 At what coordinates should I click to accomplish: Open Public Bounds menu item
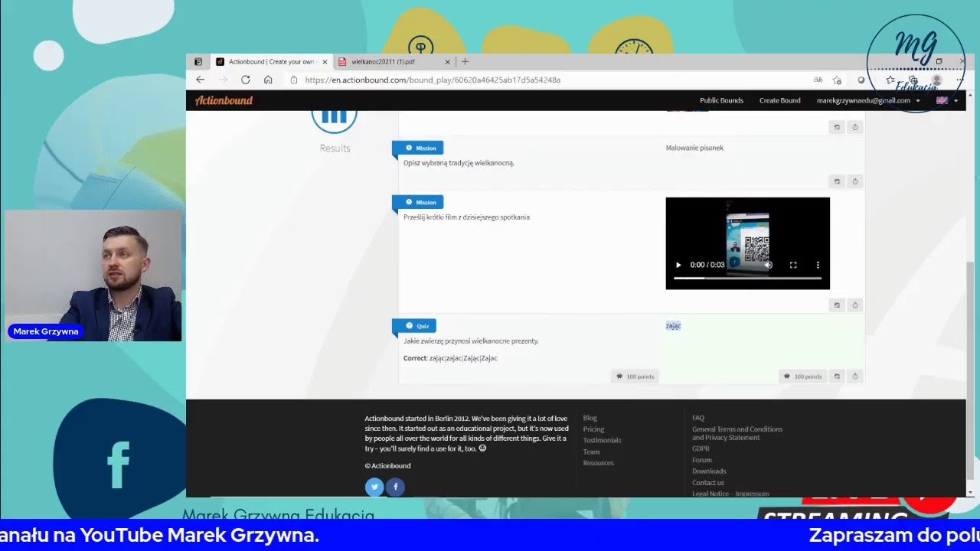pyautogui.click(x=721, y=100)
